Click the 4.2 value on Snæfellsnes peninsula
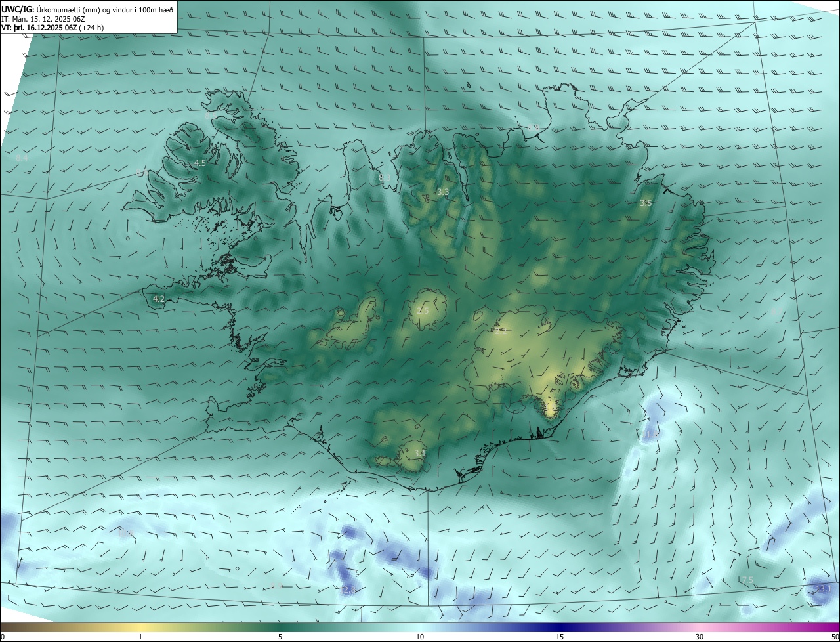 [158, 299]
